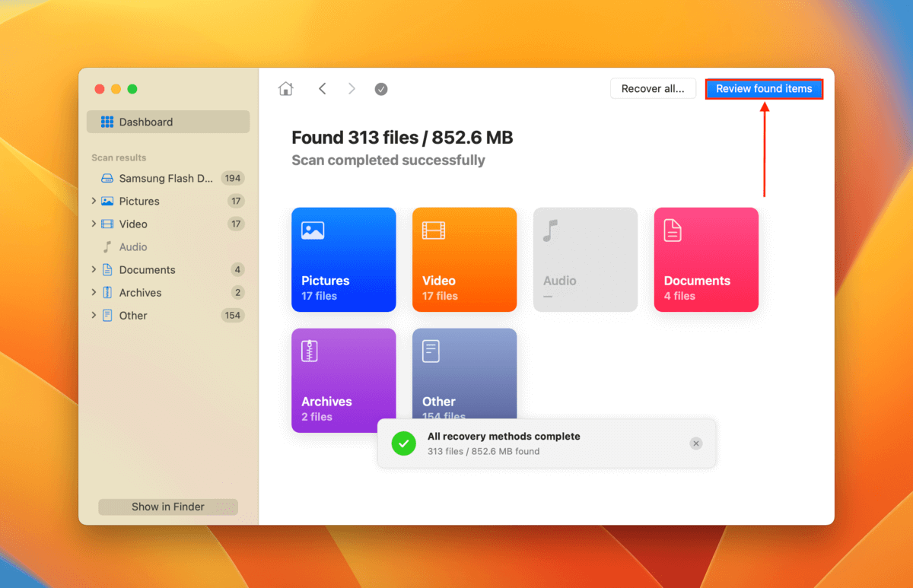Image resolution: width=913 pixels, height=588 pixels.
Task: Open Video in the sidebar
Action: 168,224
